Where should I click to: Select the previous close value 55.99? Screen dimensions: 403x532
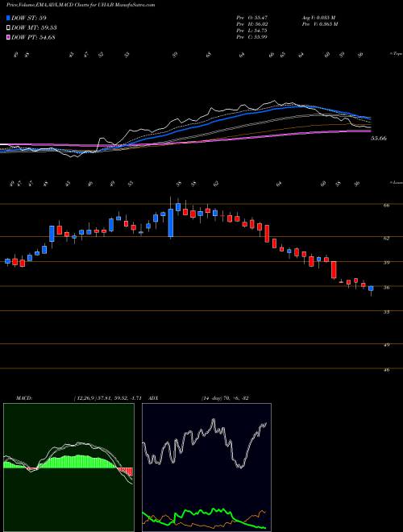point(260,36)
